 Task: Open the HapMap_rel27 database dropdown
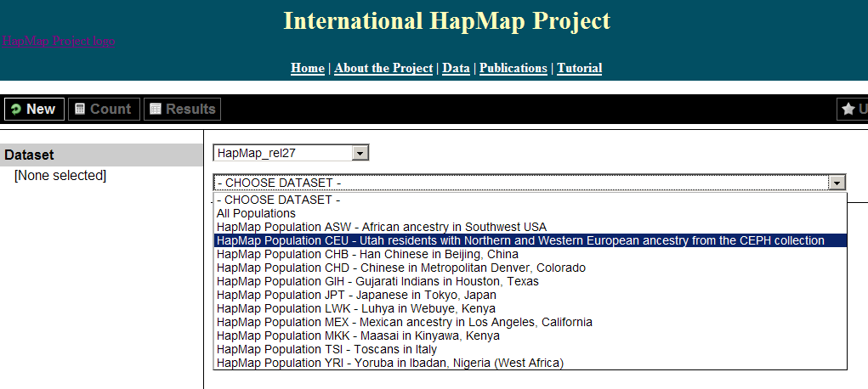pos(291,153)
